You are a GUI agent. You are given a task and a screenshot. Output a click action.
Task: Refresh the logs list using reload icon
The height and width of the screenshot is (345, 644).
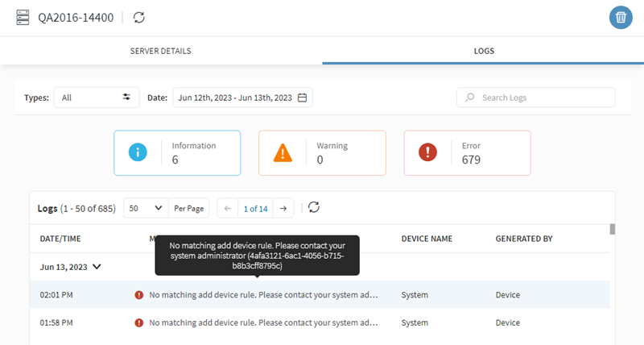314,208
